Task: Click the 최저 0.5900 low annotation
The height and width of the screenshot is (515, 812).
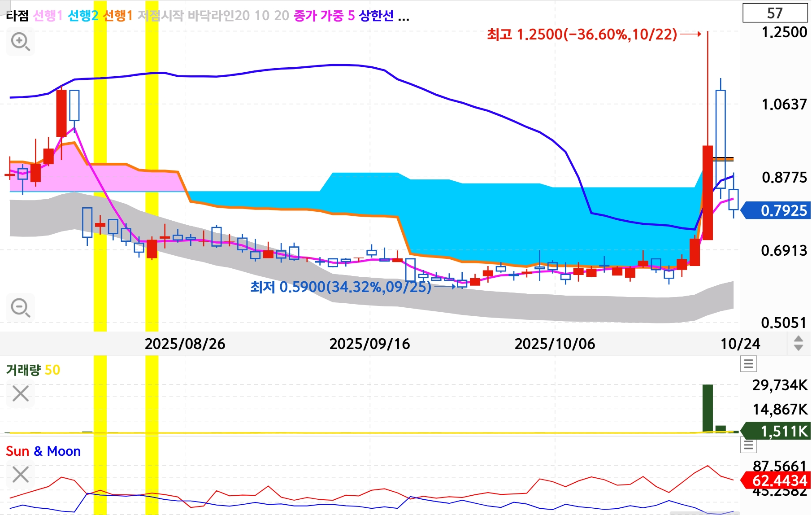Action: 341,287
